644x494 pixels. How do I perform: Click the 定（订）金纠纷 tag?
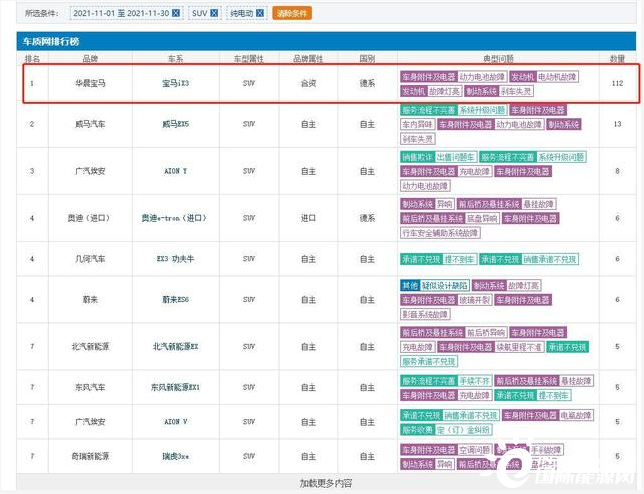(463, 430)
